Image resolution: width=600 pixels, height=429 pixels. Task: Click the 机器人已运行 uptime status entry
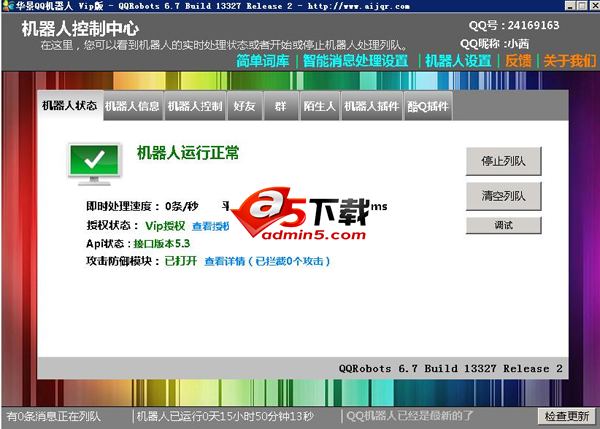click(225, 416)
